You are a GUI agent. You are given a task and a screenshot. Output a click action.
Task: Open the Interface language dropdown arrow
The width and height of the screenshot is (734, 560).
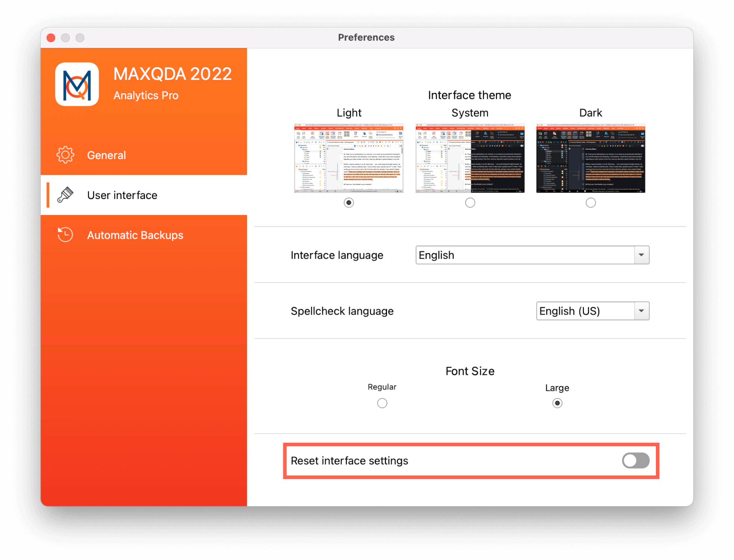pyautogui.click(x=641, y=255)
